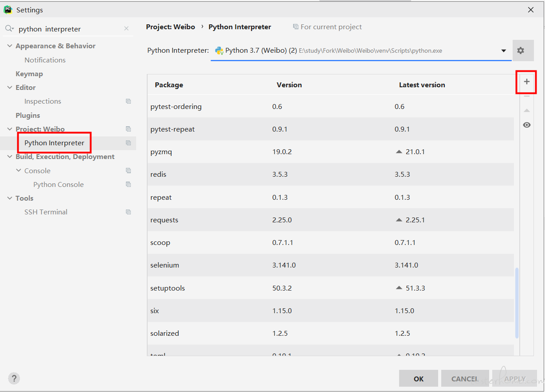This screenshot has height=392, width=545.
Task: Click the APPLY button
Action: pos(515,379)
